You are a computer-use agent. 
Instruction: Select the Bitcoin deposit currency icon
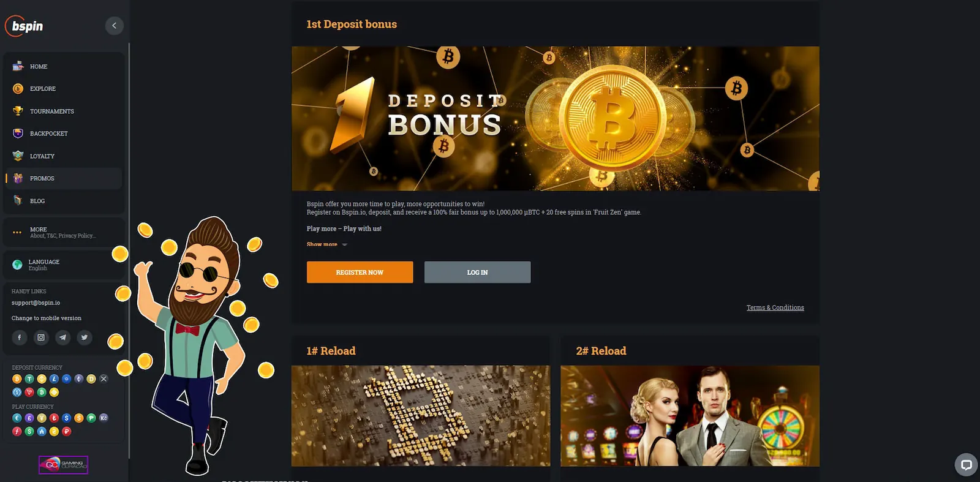pos(17,379)
